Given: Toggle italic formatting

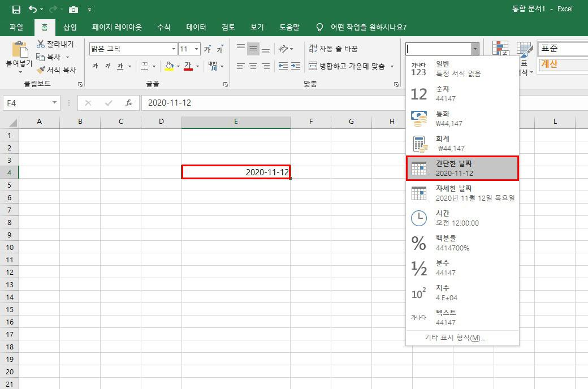Looking at the screenshot, I should tap(107, 66).
